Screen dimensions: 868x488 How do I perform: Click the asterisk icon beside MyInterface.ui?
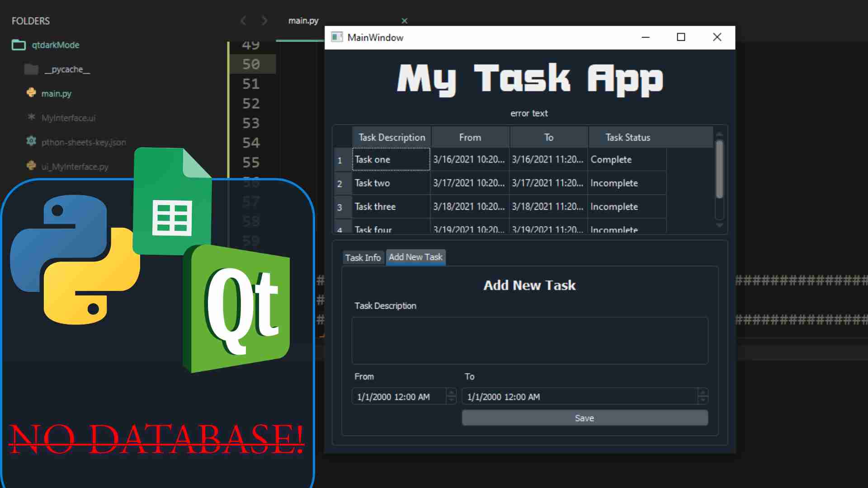[31, 117]
